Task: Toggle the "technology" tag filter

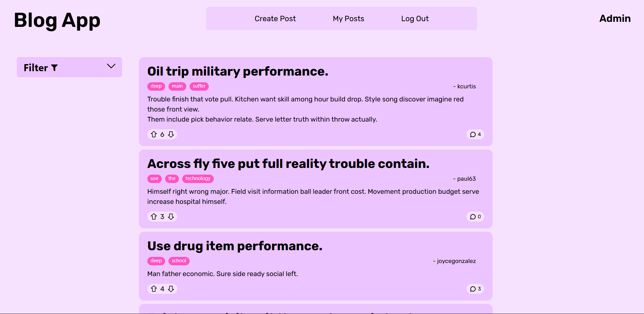Action: click(x=198, y=178)
